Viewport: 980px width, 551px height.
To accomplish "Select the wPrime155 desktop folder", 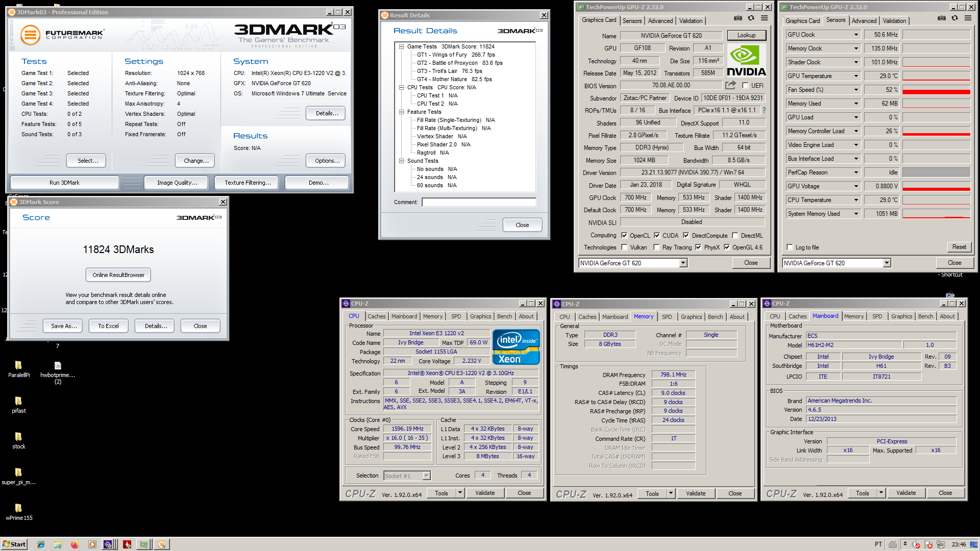I will (18, 512).
